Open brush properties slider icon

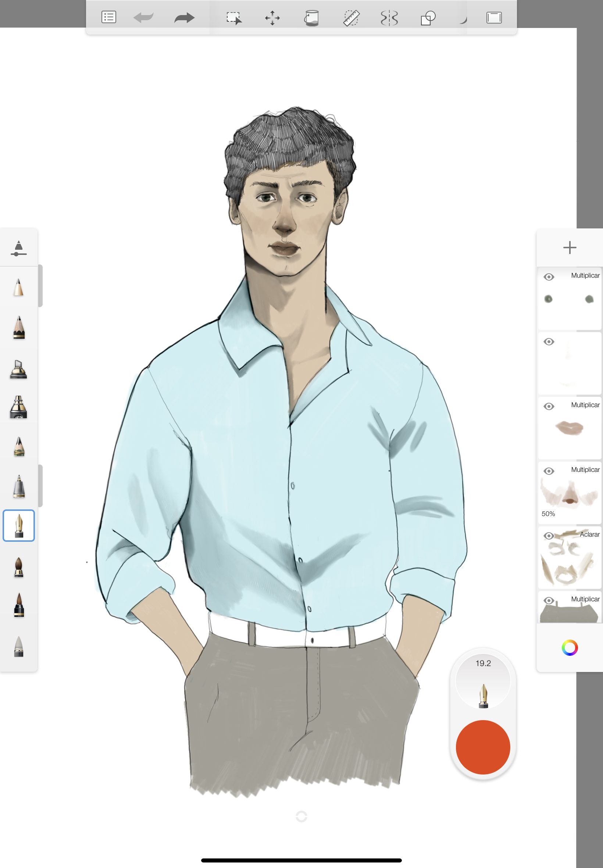(x=18, y=248)
